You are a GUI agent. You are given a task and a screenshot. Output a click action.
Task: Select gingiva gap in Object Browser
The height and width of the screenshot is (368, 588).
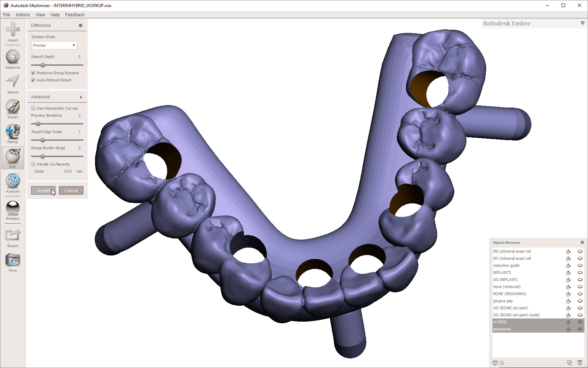pos(538,301)
